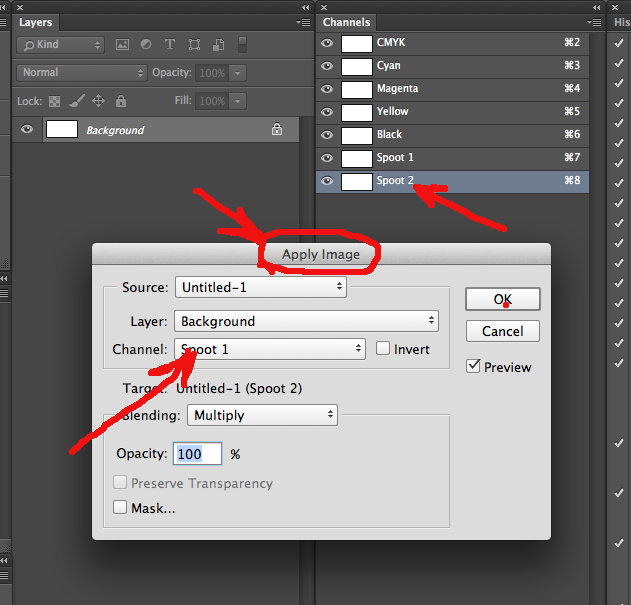Collapse the Channels panel double arrow
This screenshot has height=605, width=631.
[x=597, y=7]
